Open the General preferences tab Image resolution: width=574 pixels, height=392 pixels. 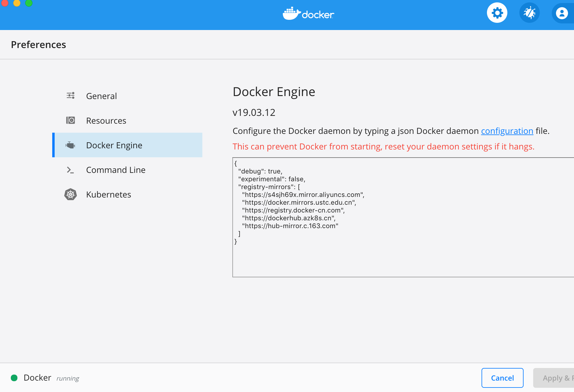(x=101, y=96)
